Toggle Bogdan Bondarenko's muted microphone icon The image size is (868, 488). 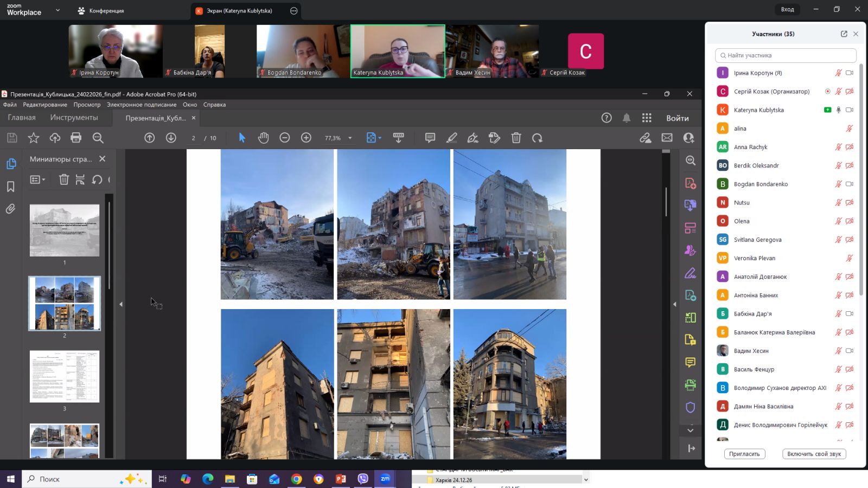pyautogui.click(x=838, y=184)
